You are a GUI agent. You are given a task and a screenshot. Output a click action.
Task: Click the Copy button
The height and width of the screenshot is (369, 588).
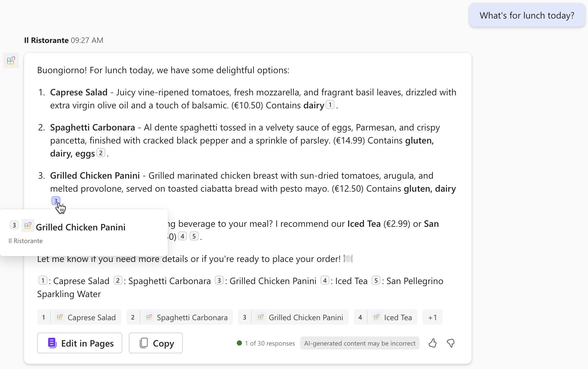[155, 343]
